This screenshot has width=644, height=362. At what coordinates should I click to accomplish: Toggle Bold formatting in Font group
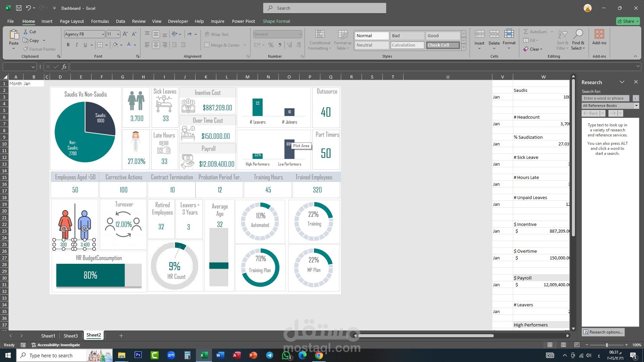pyautogui.click(x=68, y=45)
